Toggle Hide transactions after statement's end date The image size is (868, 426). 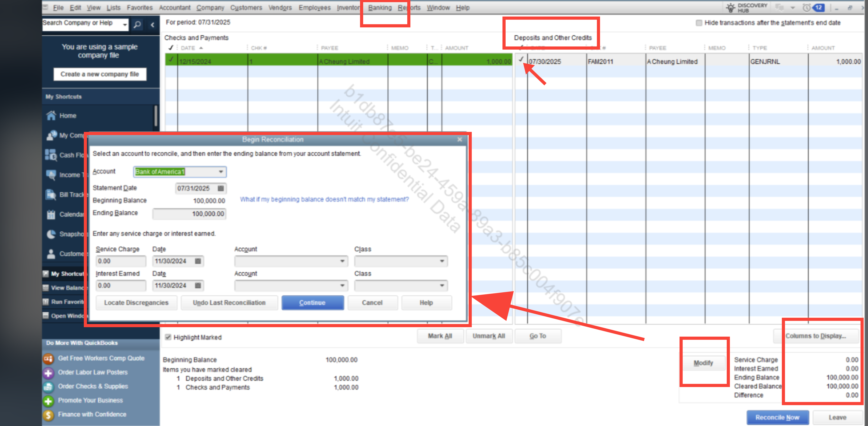click(699, 23)
